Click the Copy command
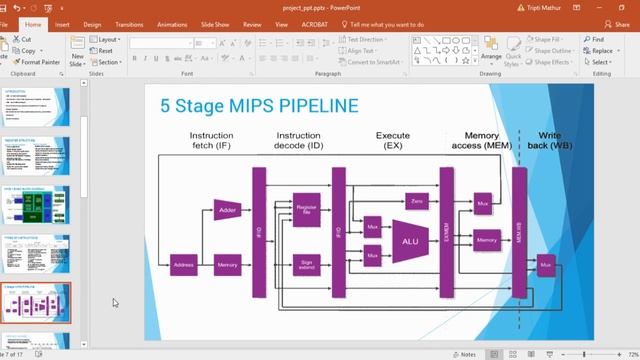The height and width of the screenshot is (360, 640). (x=24, y=51)
